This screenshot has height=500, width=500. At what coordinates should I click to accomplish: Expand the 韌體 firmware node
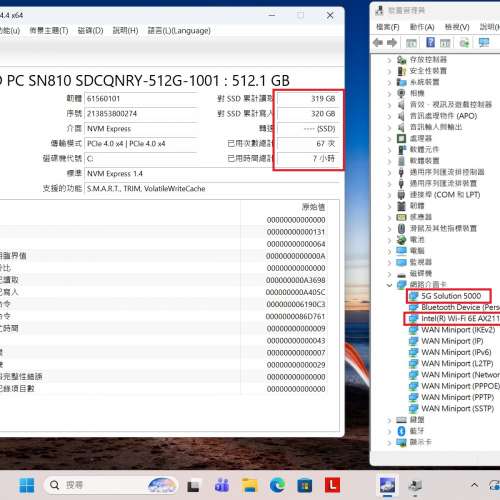[x=389, y=206]
